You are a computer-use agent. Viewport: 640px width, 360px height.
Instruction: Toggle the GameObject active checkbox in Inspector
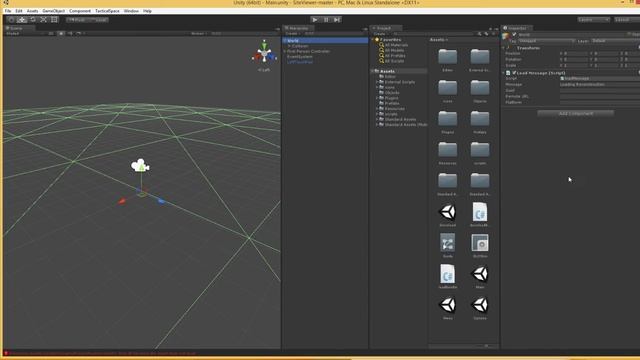coord(514,35)
